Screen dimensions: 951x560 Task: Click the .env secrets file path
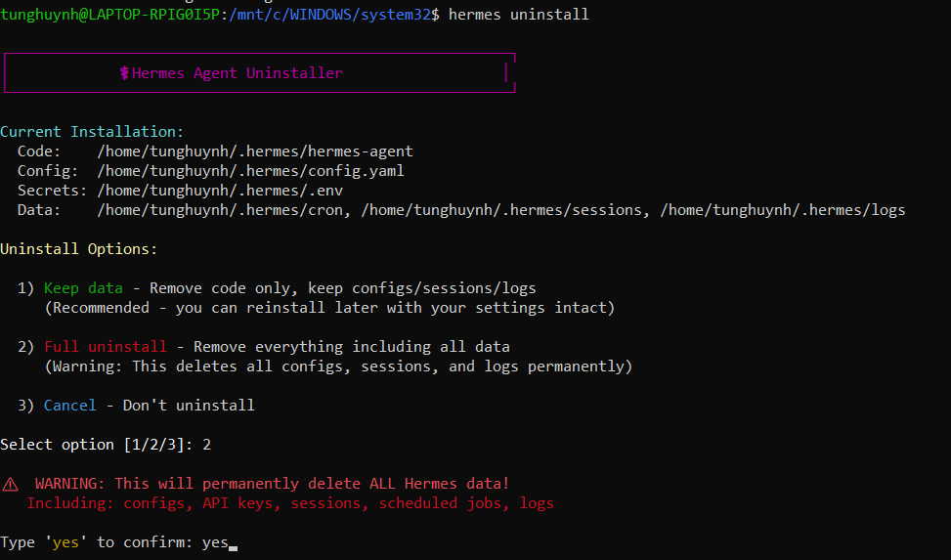(220, 191)
